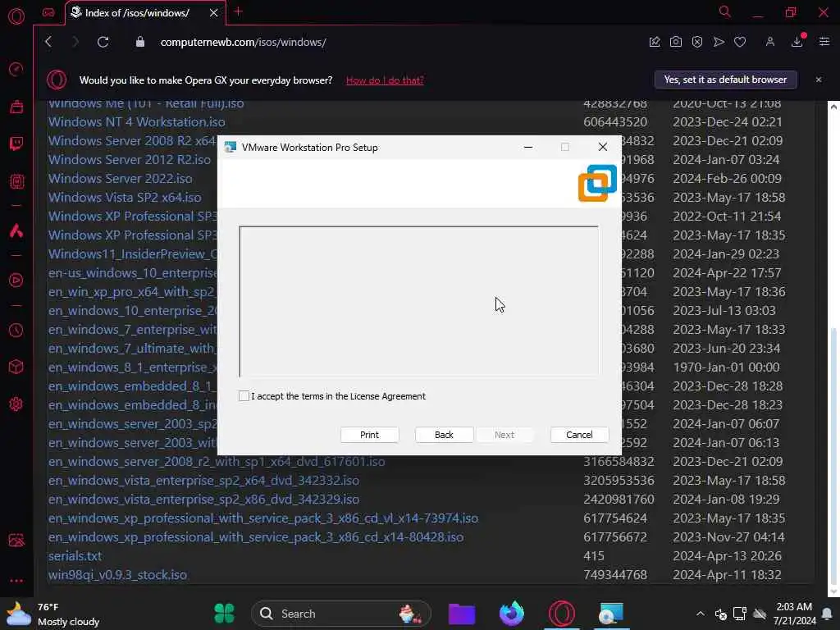Screen dimensions: 840x630
Task: Open GX Control speedometer sidebar icon
Action: coord(16,69)
